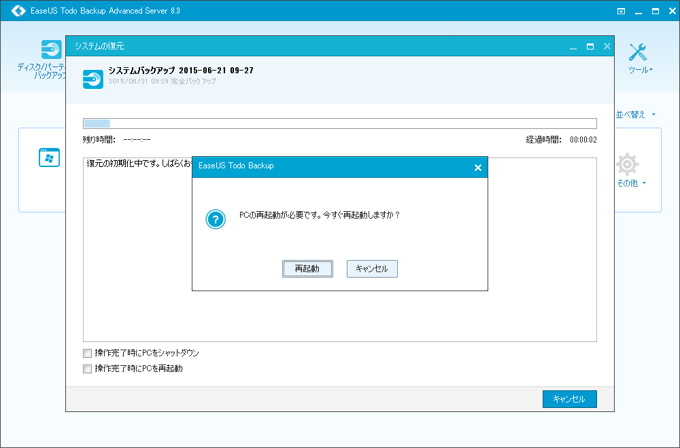The height and width of the screenshot is (448, 680).
Task: Minimize the システムの復元 window
Action: click(573, 47)
